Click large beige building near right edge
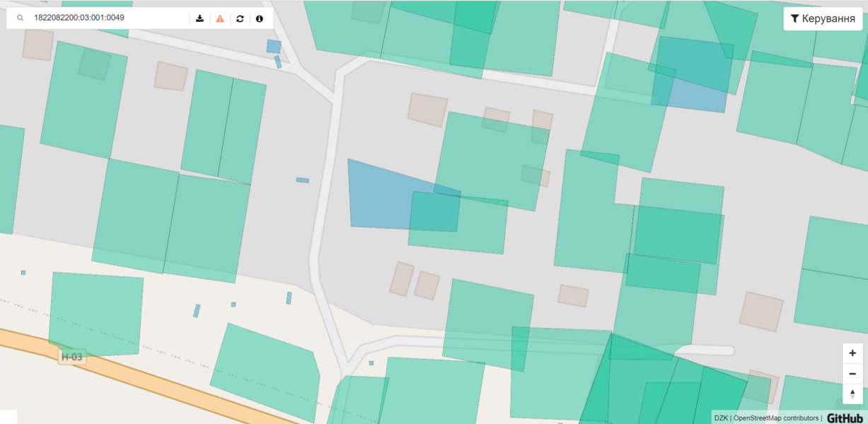Viewport: 868px width, 424px height. pos(761,312)
